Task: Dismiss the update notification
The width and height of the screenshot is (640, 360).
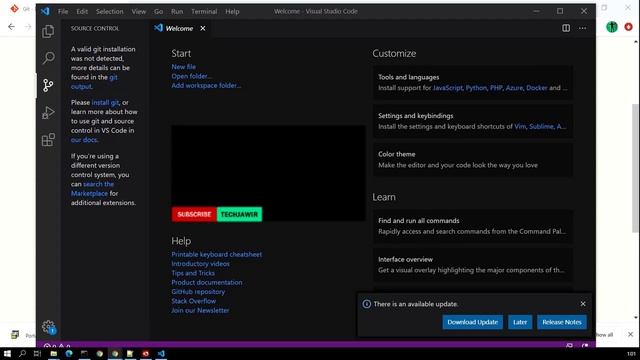Action: pyautogui.click(x=583, y=304)
